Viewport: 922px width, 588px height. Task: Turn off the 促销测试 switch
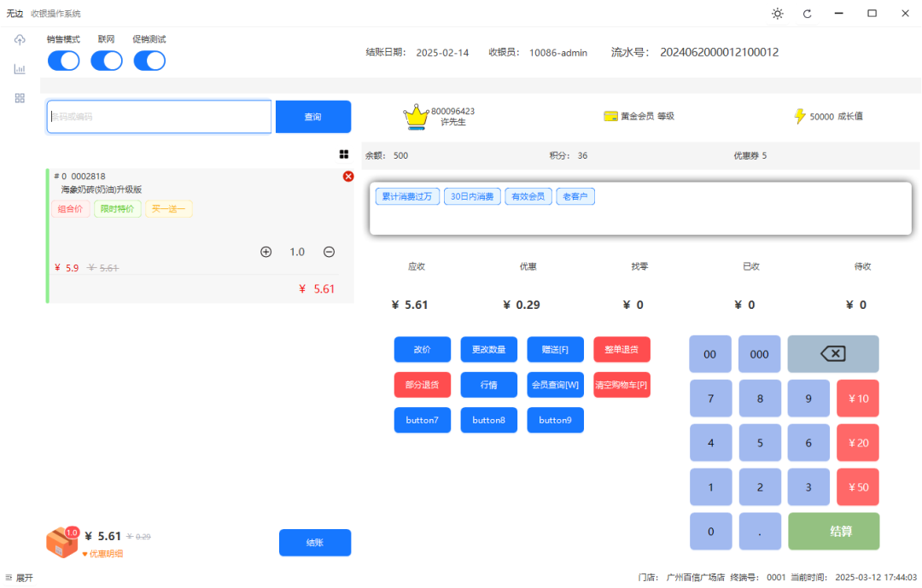coord(149,61)
